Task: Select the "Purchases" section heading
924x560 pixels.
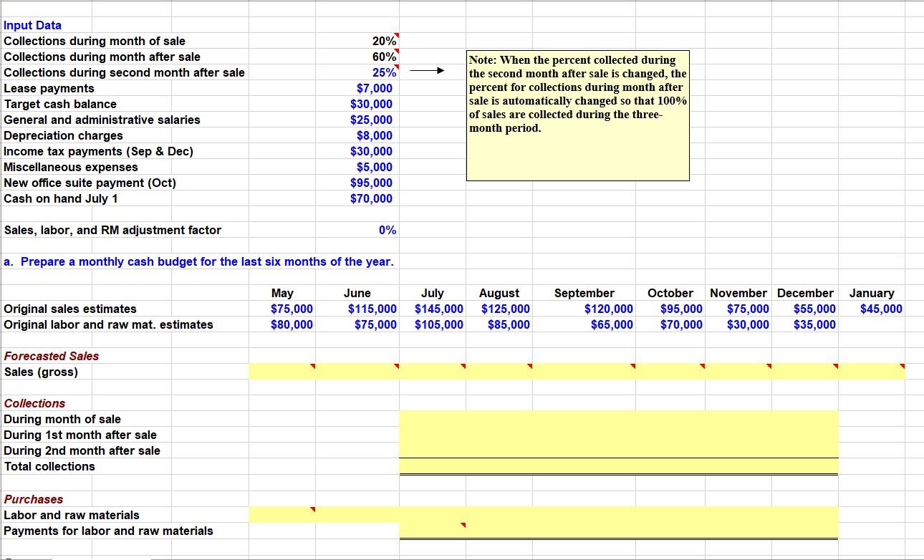Action: point(34,499)
